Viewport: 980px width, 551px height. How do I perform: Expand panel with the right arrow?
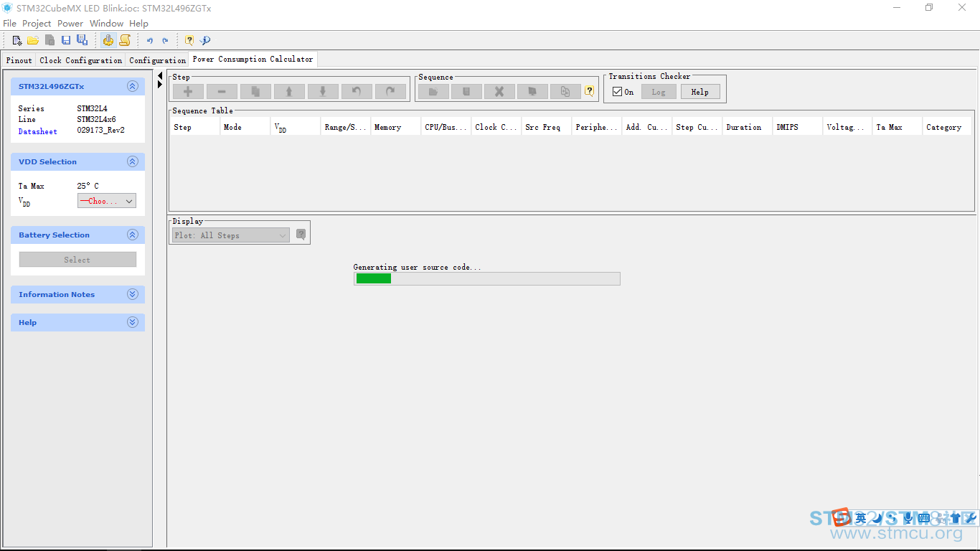click(160, 85)
